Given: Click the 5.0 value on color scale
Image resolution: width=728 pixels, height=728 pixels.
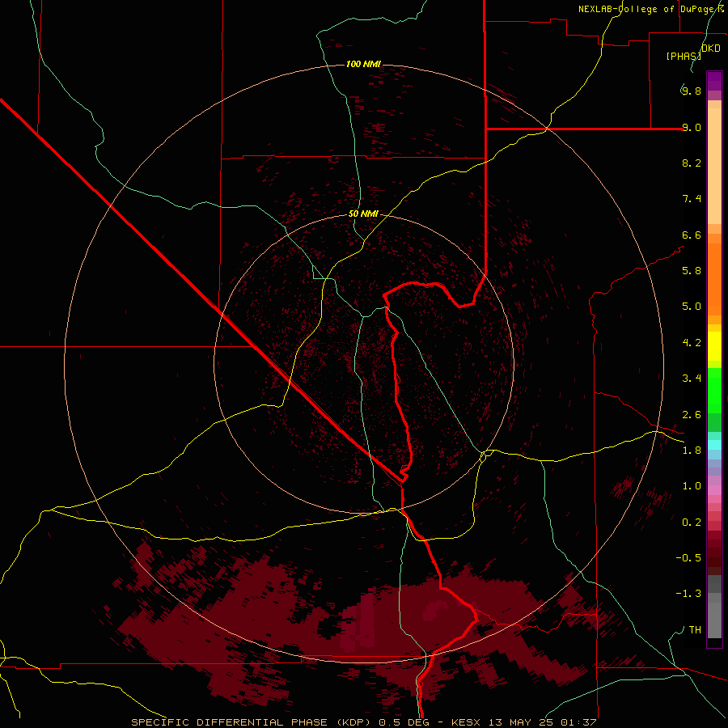Looking at the screenshot, I should (x=692, y=307).
